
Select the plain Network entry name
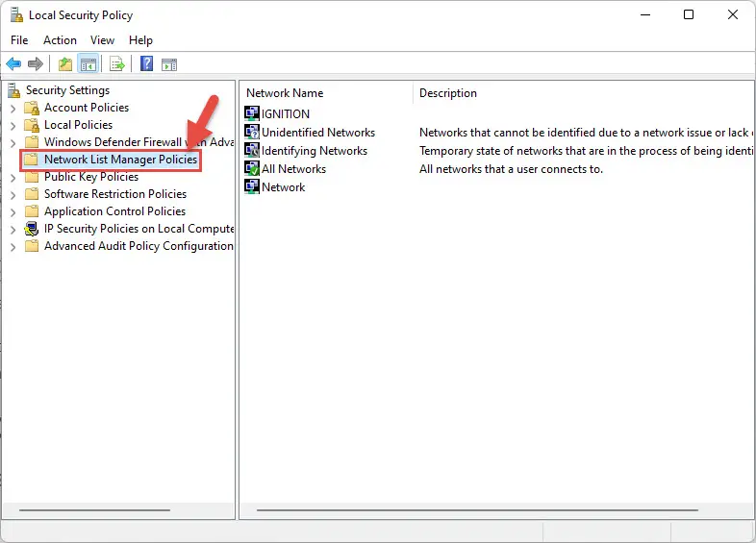click(283, 187)
